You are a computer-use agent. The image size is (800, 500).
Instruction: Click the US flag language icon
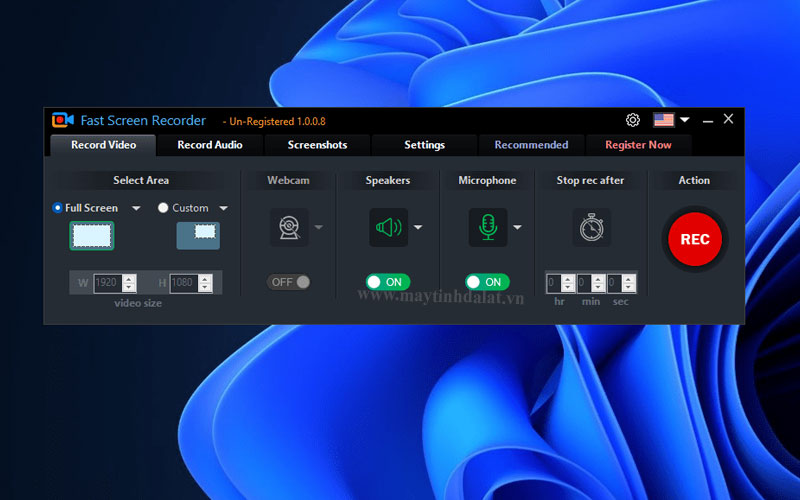pyautogui.click(x=664, y=120)
